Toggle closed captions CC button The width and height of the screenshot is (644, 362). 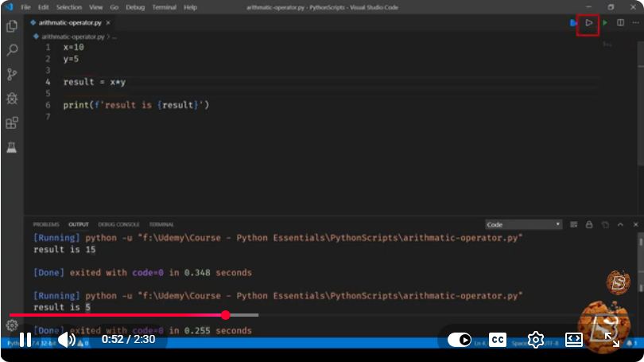coord(498,340)
